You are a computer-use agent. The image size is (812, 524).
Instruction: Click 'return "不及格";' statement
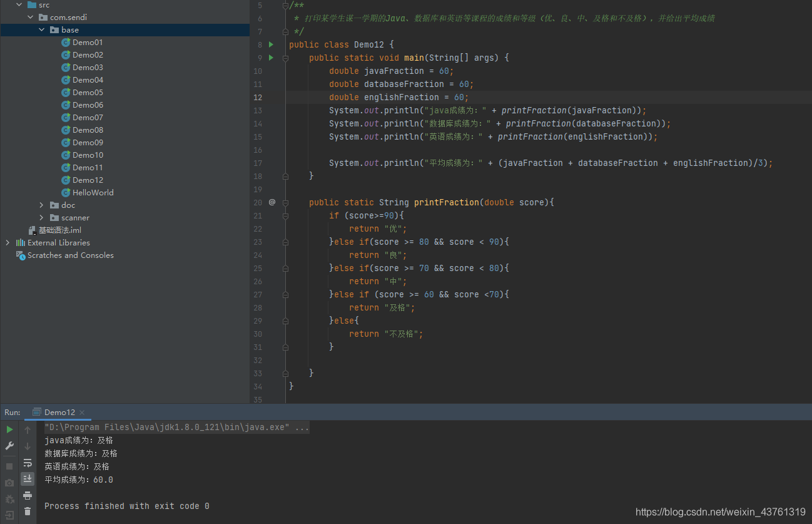(x=386, y=334)
